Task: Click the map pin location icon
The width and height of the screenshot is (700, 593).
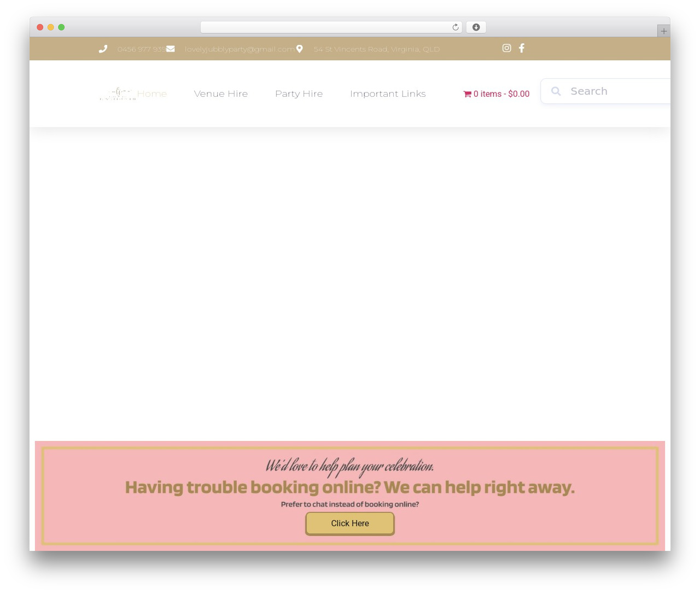Action: point(299,49)
